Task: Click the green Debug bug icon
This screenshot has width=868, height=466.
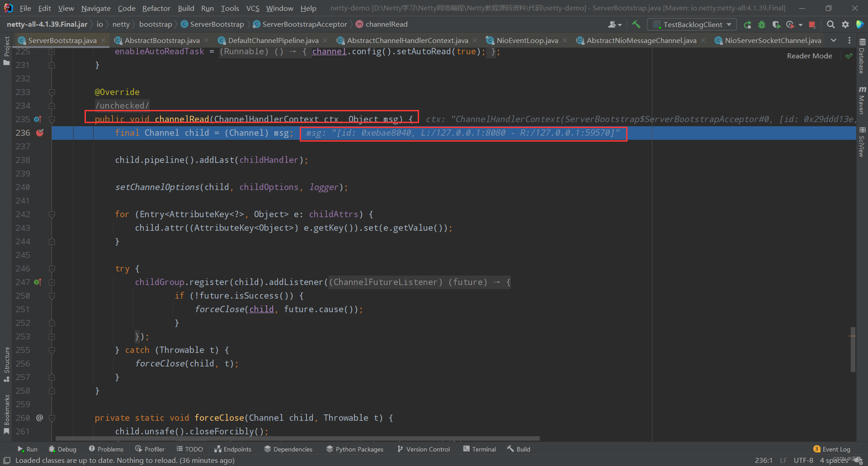Action: click(762, 24)
